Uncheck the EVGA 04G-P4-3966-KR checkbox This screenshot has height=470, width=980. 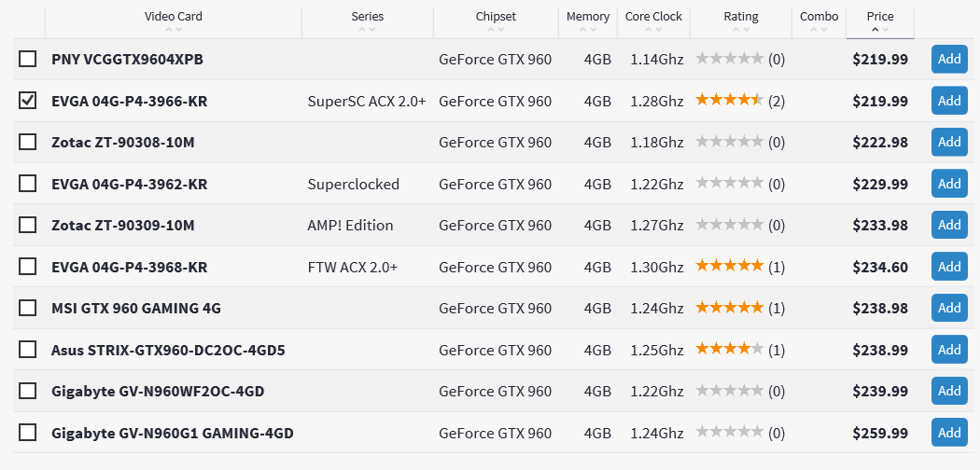[27, 101]
